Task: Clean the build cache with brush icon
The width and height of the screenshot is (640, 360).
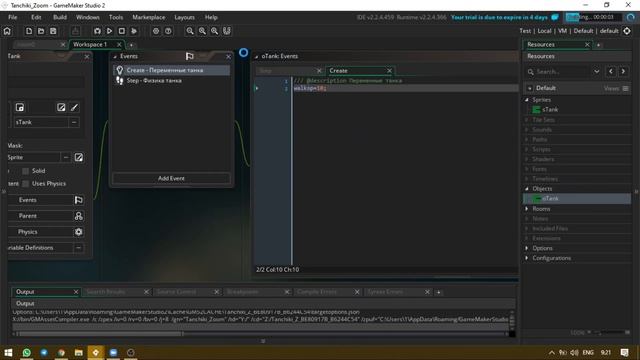Action: [x=134, y=31]
